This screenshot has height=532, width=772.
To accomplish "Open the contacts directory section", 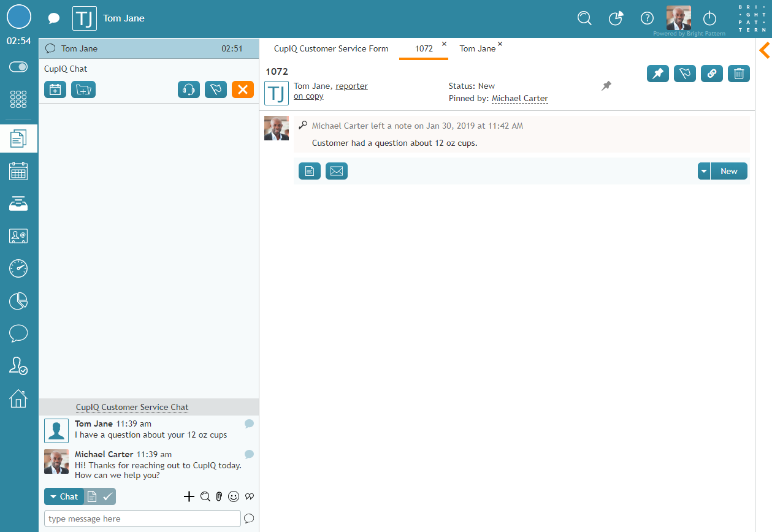I will click(x=18, y=236).
